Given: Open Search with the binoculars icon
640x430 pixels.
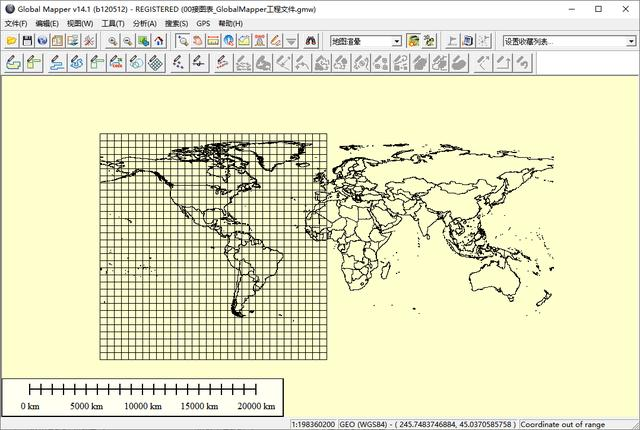Looking at the screenshot, I should (311, 41).
